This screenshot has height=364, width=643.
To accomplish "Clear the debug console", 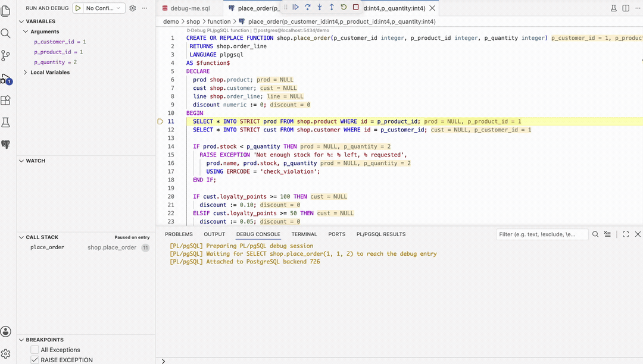I will coord(607,234).
